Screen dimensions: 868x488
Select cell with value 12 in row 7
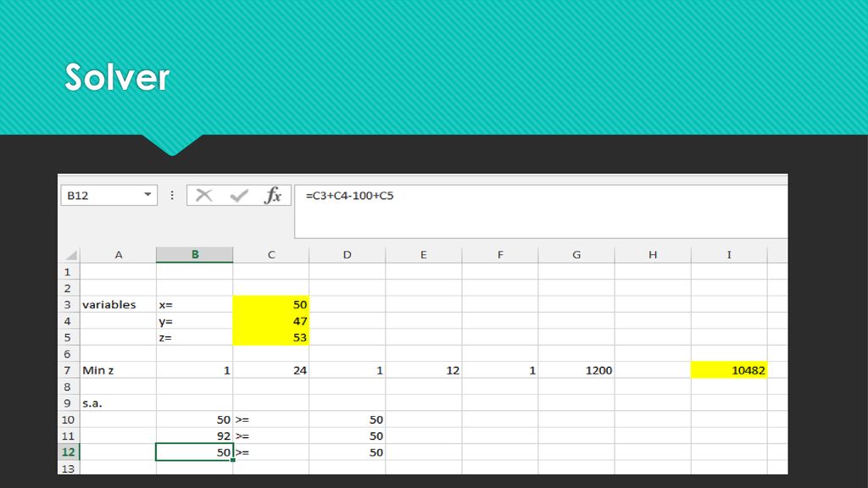coord(424,370)
